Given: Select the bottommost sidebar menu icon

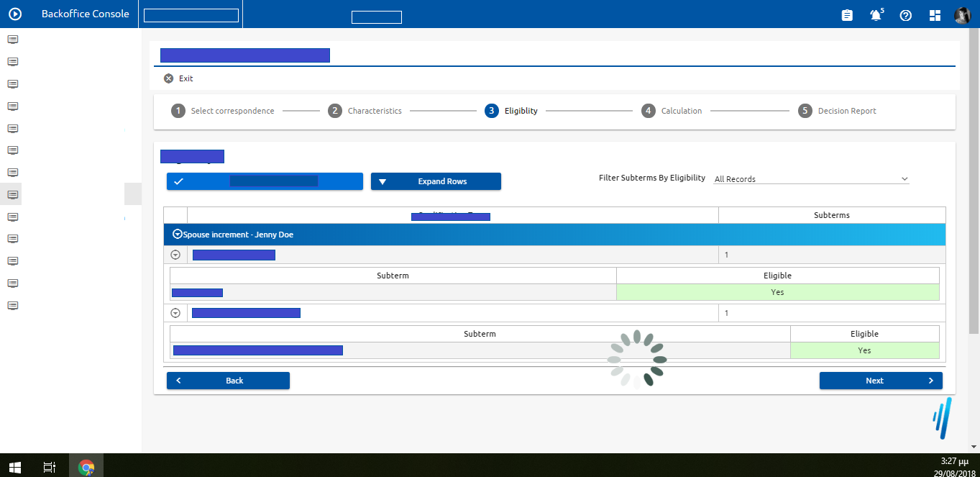Looking at the screenshot, I should pos(12,305).
